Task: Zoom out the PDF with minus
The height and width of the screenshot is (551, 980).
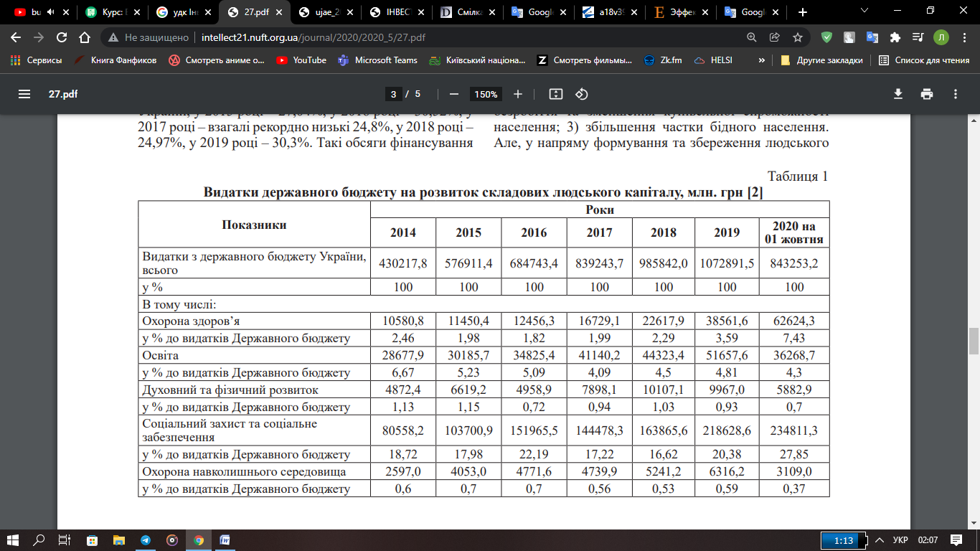Action: point(453,94)
